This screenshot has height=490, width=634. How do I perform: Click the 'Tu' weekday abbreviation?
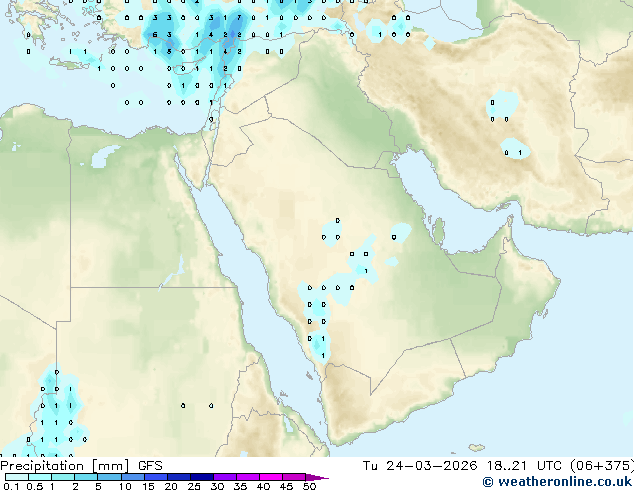click(370, 466)
